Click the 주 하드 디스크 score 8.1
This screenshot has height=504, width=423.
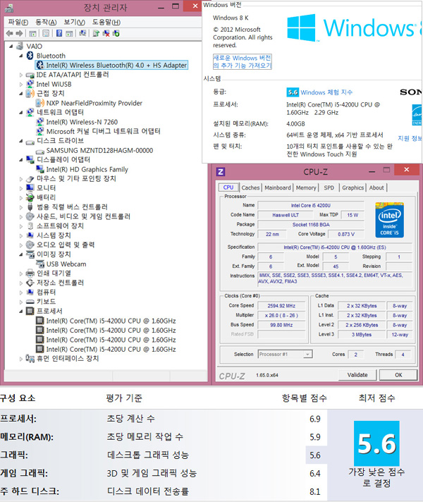tap(314, 492)
